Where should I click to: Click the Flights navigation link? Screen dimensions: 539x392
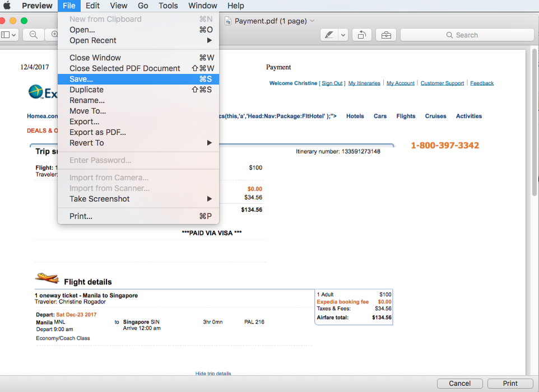406,116
